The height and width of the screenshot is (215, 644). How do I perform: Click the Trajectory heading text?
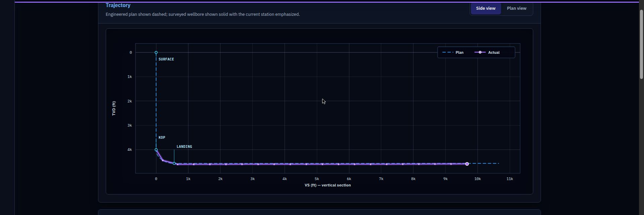click(x=118, y=5)
